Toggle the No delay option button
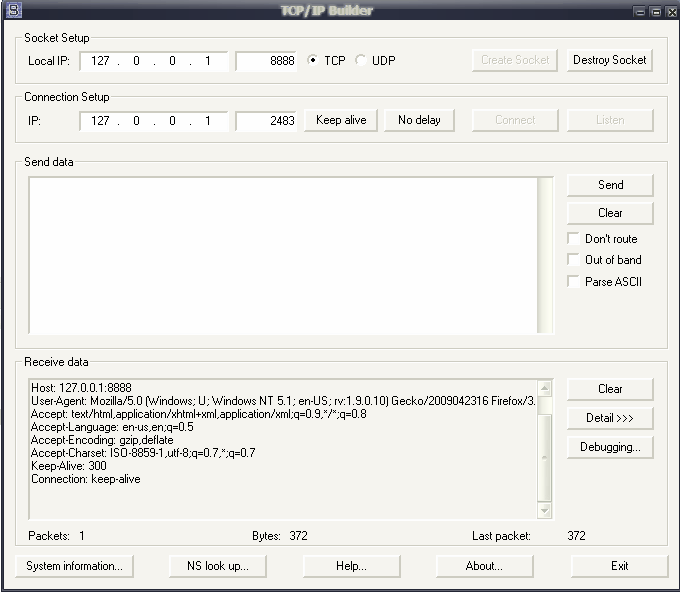Image resolution: width=680 pixels, height=592 pixels. (x=419, y=120)
